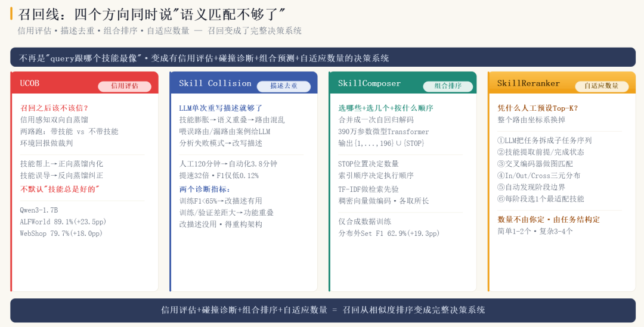Click the line STOP位置决定数量
Screen dimensions: 644x327
point(369,164)
